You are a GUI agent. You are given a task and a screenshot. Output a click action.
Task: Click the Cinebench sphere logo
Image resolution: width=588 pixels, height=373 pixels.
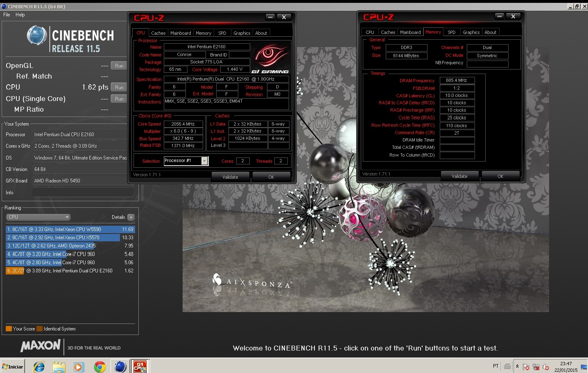pyautogui.click(x=37, y=36)
